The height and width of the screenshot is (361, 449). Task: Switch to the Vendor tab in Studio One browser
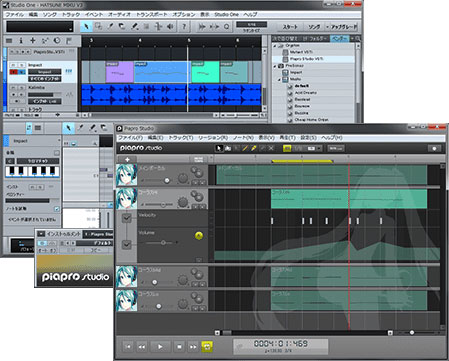pyautogui.click(x=339, y=39)
